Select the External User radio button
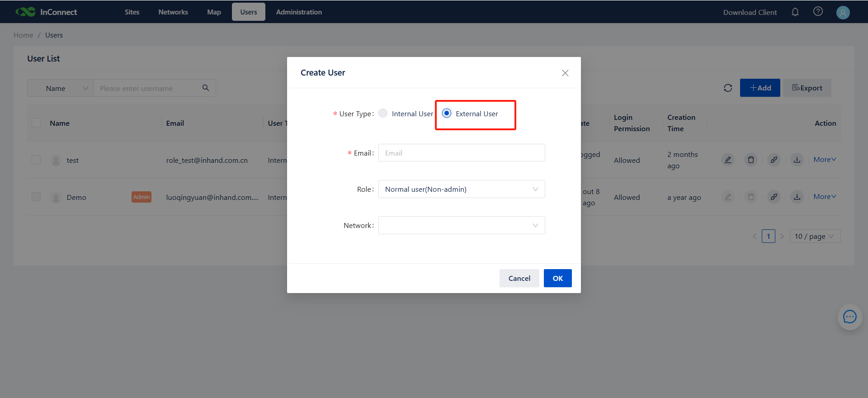868x398 pixels. click(x=447, y=114)
